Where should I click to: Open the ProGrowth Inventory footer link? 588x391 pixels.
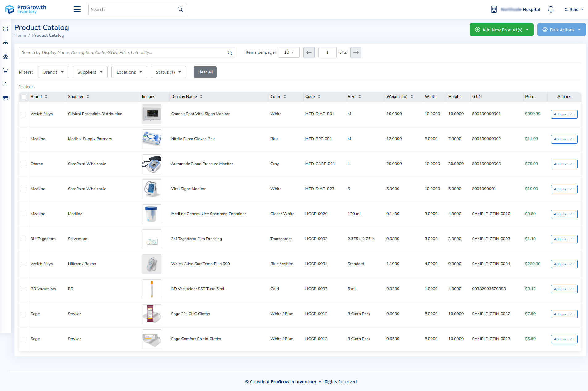click(294, 382)
